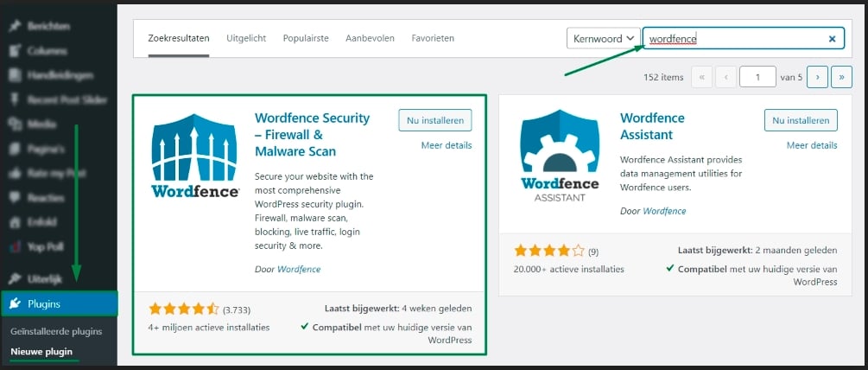Open Geïnstalleerde plugins submenu
This screenshot has height=370, width=868.
[x=56, y=331]
